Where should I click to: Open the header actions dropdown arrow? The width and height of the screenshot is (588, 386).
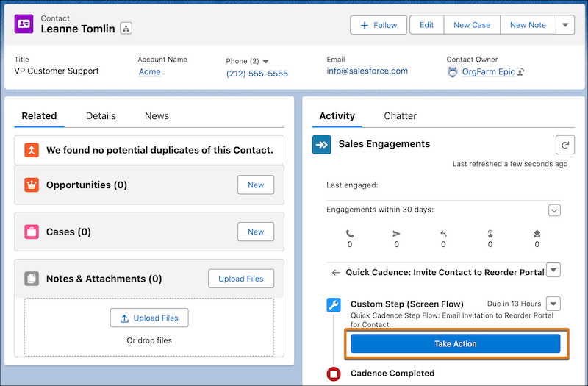[565, 25]
